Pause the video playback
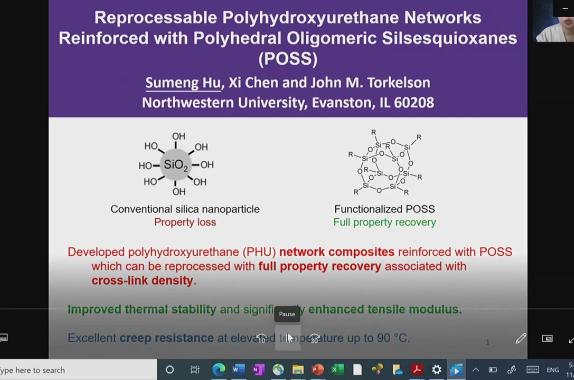The image size is (574, 380). tap(288, 338)
